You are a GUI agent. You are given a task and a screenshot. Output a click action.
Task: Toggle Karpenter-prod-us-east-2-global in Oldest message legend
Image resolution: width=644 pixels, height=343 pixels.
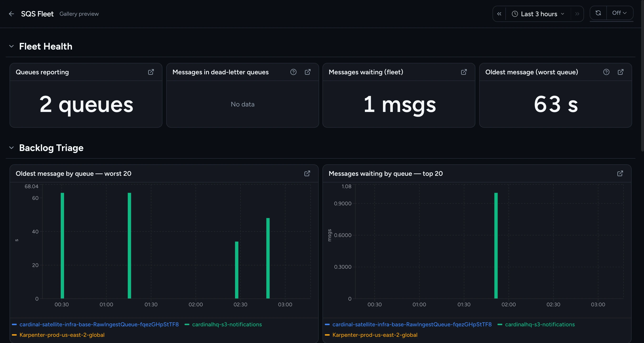58,335
